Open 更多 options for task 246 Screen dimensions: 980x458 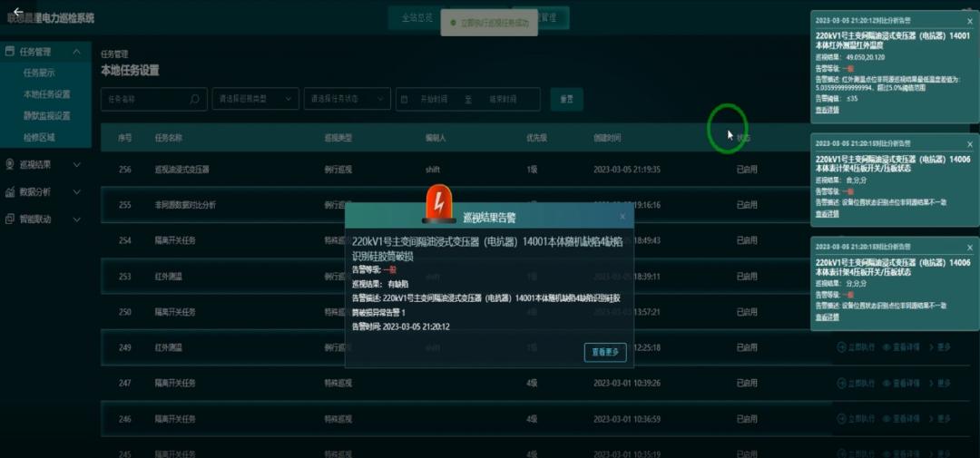tap(940, 419)
